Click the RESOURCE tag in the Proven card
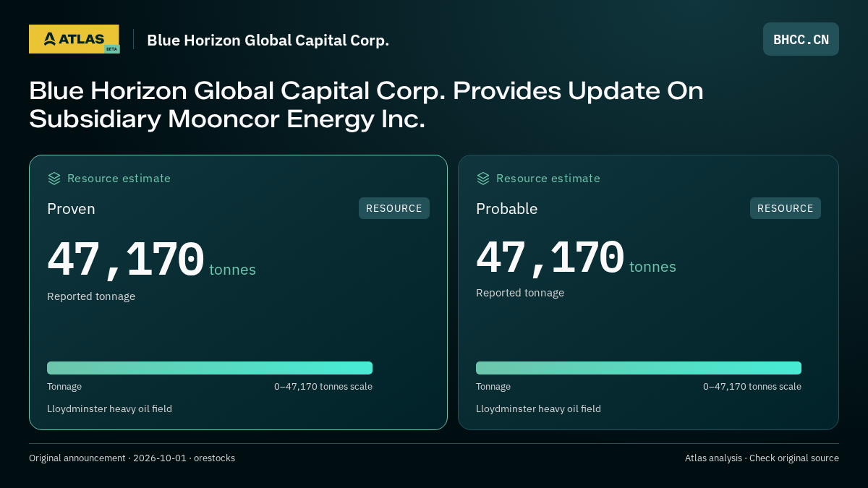Viewport: 868px width, 488px height. click(394, 208)
